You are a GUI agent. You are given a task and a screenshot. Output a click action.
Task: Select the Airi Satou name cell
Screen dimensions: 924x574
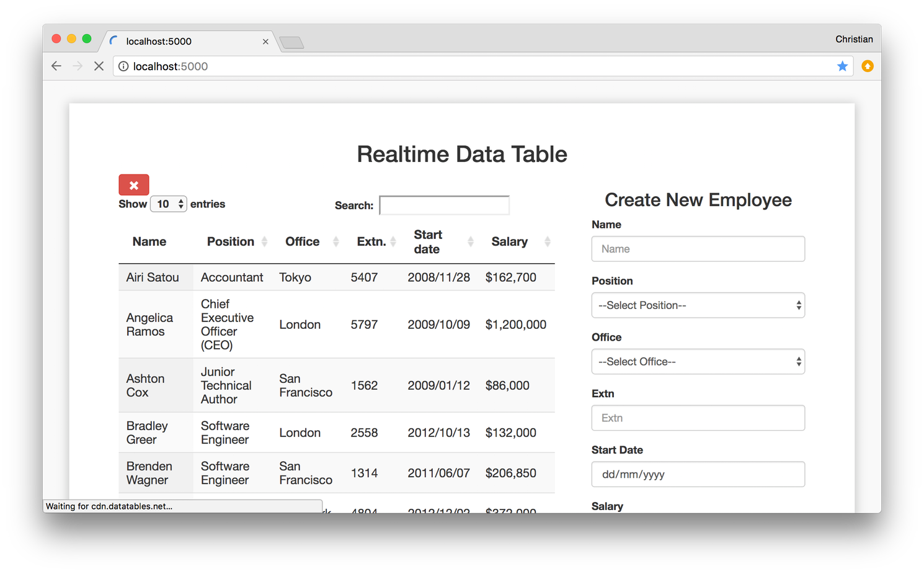pos(156,277)
